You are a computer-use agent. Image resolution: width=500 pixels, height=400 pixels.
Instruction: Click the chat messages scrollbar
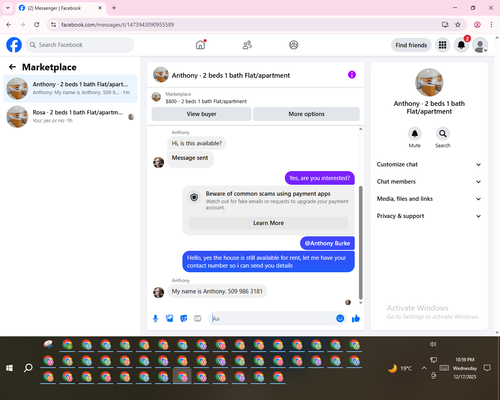click(x=360, y=243)
